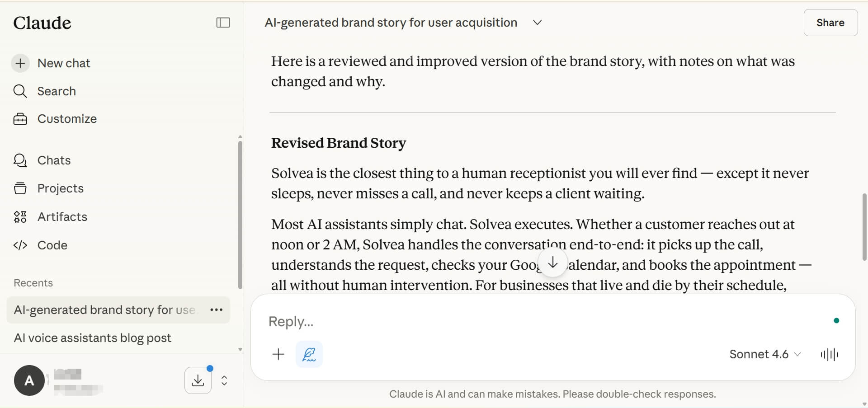Viewport: 868px width, 408px height.
Task: Click the New chat plus icon
Action: tap(20, 63)
